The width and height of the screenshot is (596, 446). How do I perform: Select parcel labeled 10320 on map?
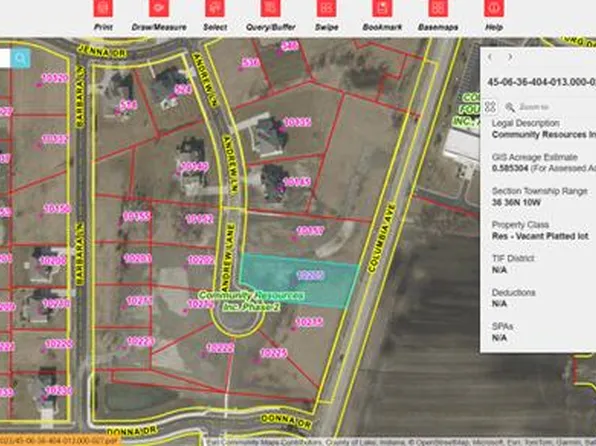[55, 78]
